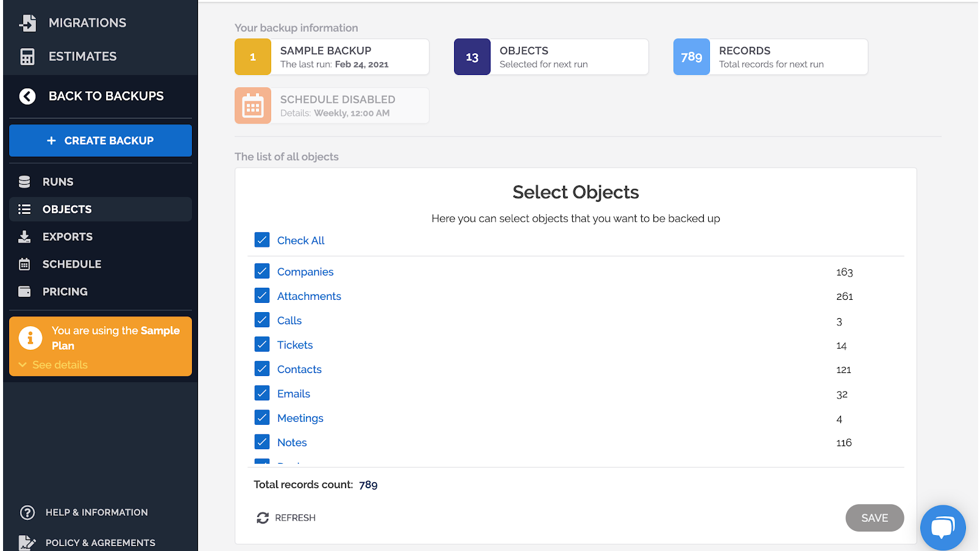Click the Records count card
The width and height of the screenshot is (980, 551).
(x=770, y=57)
